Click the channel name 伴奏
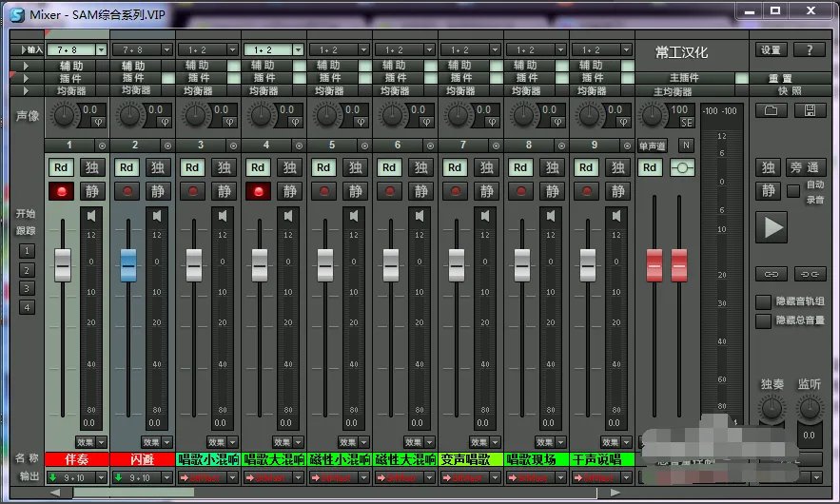Image resolution: width=840 pixels, height=504 pixels. pyautogui.click(x=77, y=459)
